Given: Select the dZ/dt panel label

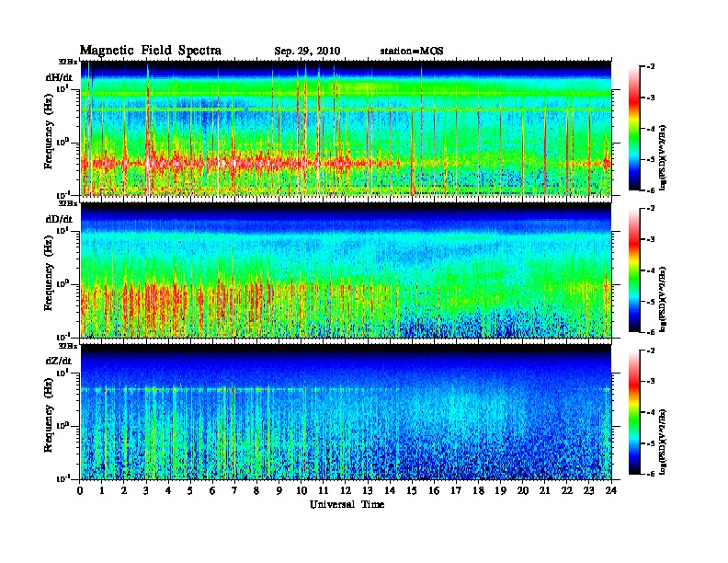Looking at the screenshot, I should 59,361.
